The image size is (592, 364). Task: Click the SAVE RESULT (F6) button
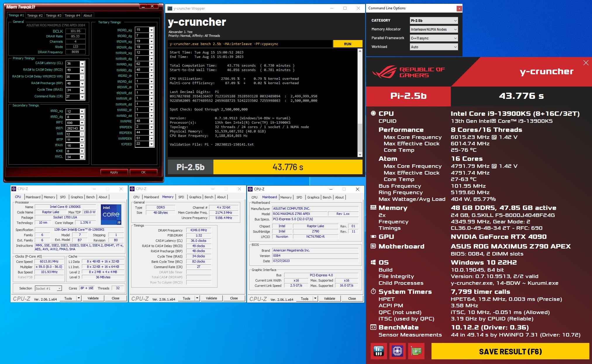(510, 351)
